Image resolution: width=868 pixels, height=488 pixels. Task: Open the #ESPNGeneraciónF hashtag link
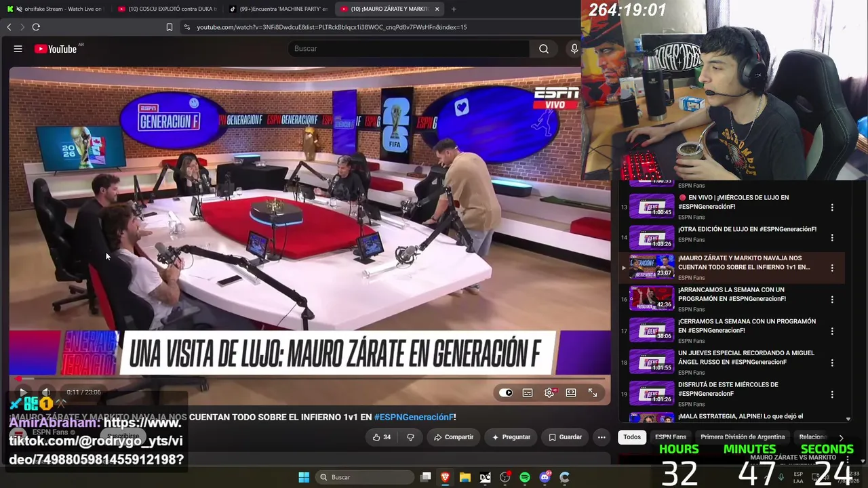[414, 417]
